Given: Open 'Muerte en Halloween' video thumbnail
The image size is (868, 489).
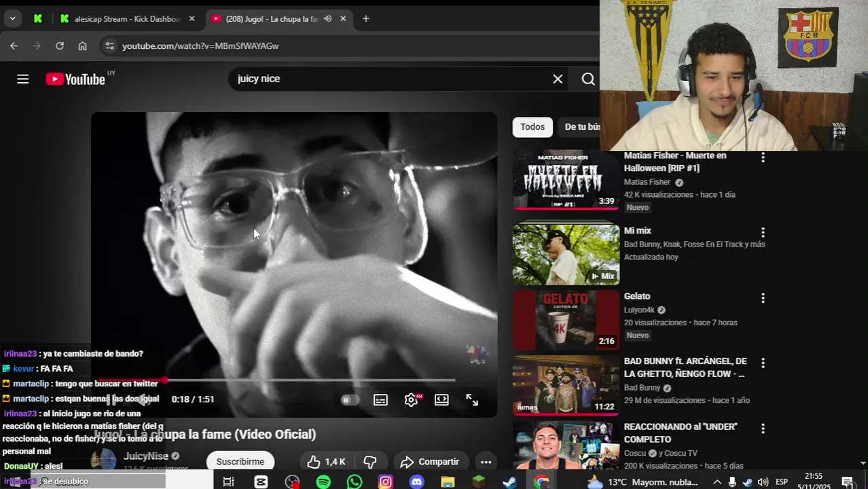Looking at the screenshot, I should pyautogui.click(x=566, y=180).
